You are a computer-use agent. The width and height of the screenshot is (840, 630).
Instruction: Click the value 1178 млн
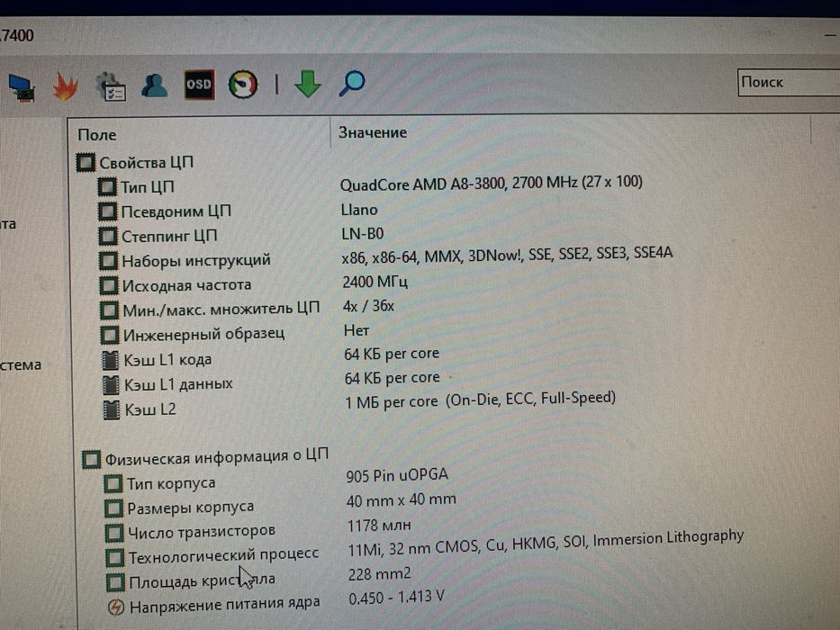pyautogui.click(x=379, y=525)
